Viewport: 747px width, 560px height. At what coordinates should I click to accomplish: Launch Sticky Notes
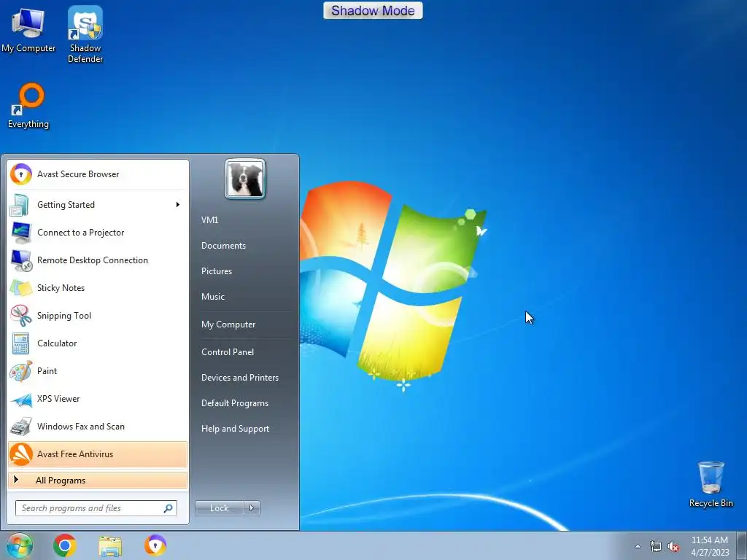coord(98,287)
